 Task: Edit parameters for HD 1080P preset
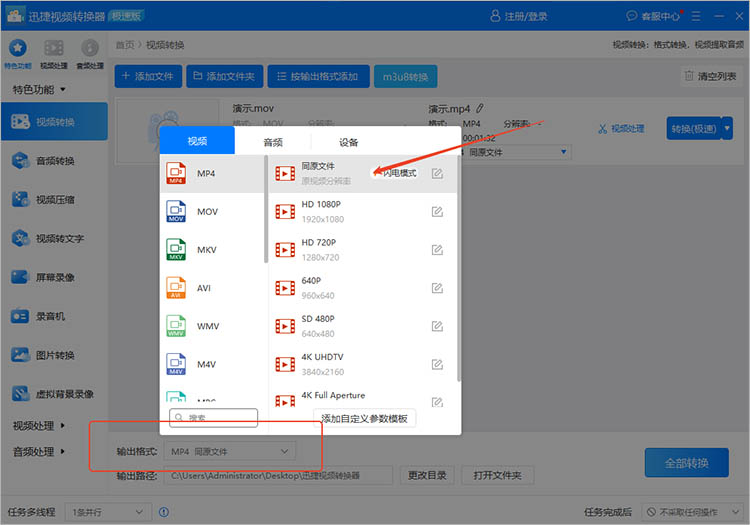(x=437, y=211)
